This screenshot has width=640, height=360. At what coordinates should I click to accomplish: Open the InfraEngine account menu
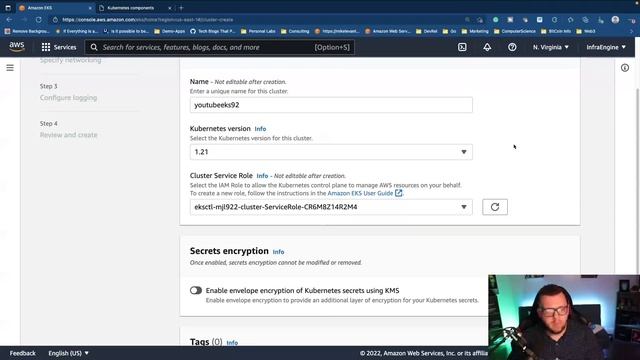pos(606,47)
